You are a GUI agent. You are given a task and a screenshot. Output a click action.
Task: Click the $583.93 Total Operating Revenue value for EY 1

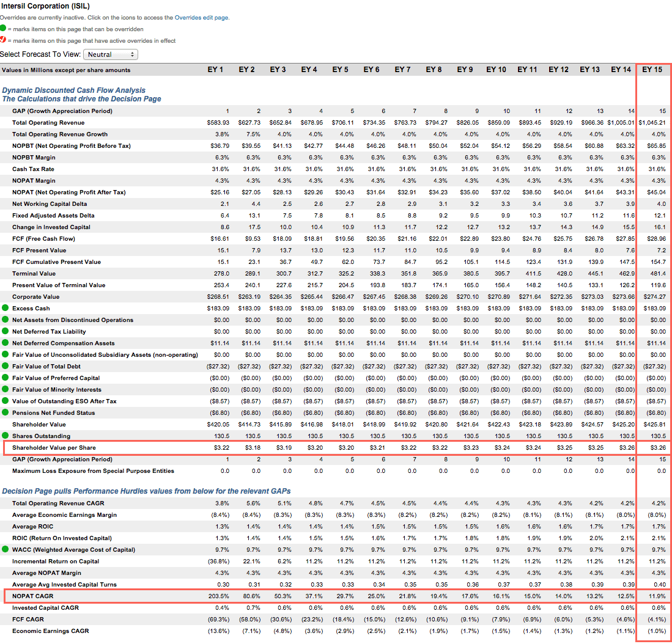click(x=218, y=122)
